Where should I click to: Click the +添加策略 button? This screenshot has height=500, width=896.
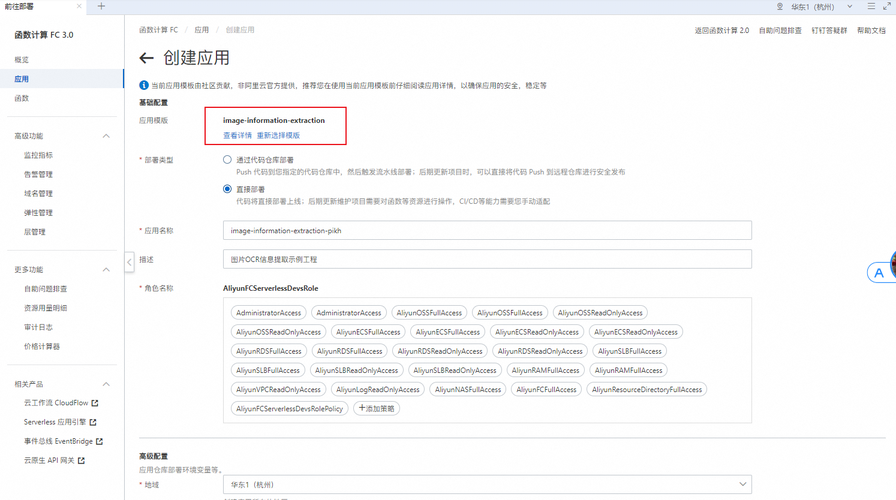(x=377, y=409)
